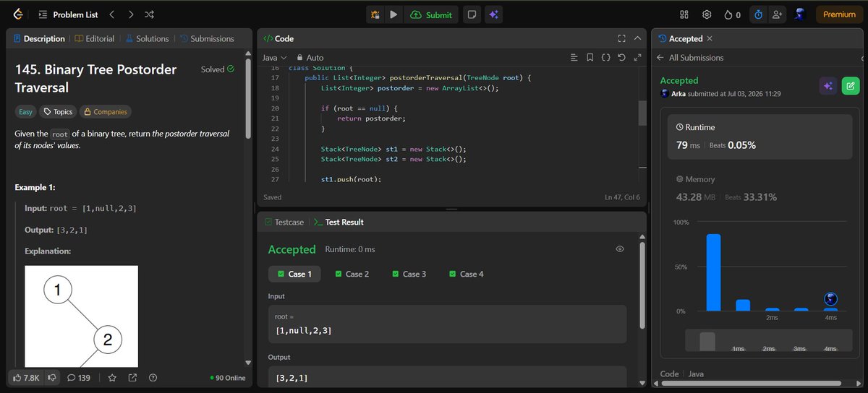The image size is (868, 393).
Task: Go to previous problem arrow
Action: click(x=111, y=14)
